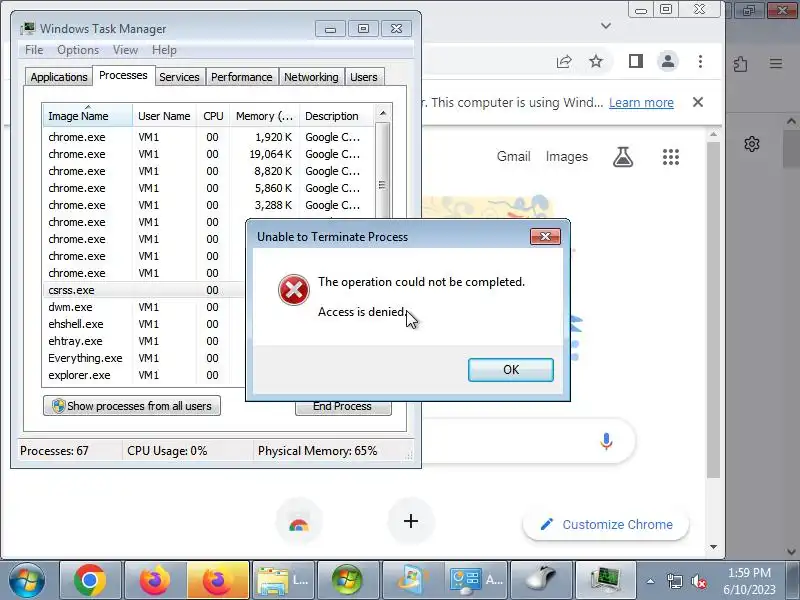Sort by the User Name column
Screen dimensions: 800x600
point(164,116)
